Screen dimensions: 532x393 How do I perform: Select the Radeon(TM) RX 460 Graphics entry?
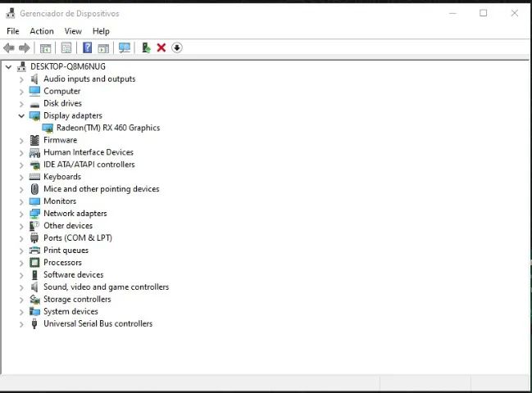[108, 128]
